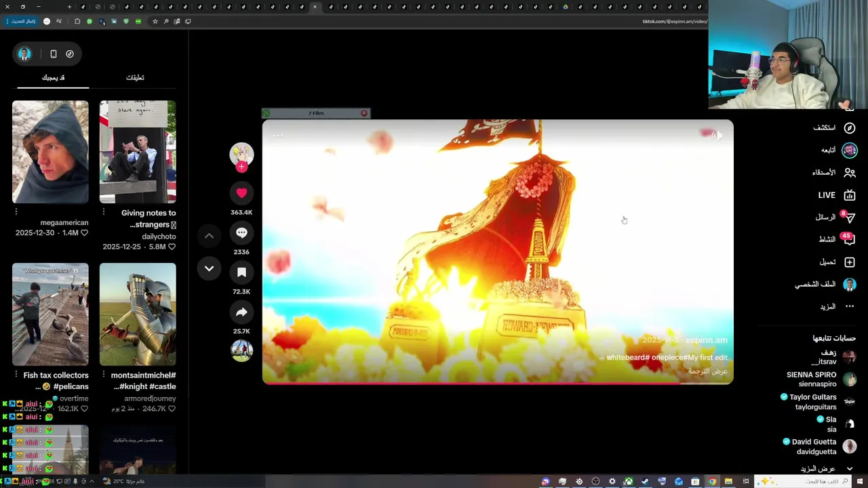Click the browser address bar URL
Screen dimensions: 868x488
coord(675,21)
